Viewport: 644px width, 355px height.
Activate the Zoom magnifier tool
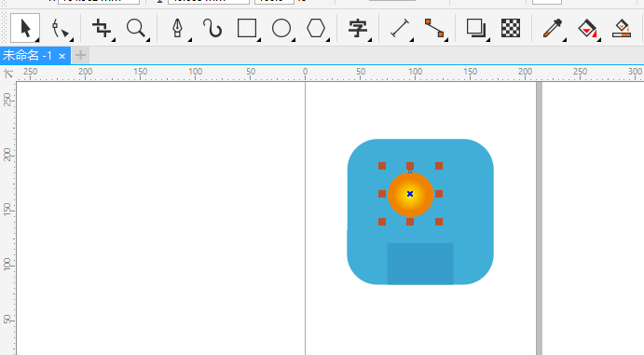[135, 29]
